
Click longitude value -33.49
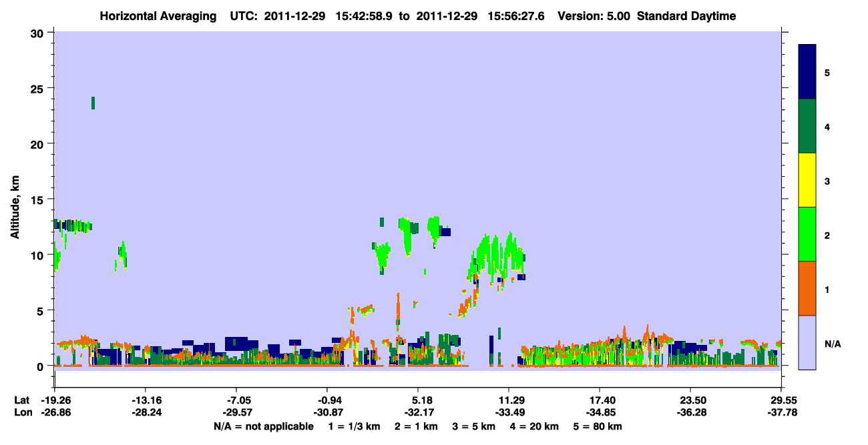click(509, 412)
